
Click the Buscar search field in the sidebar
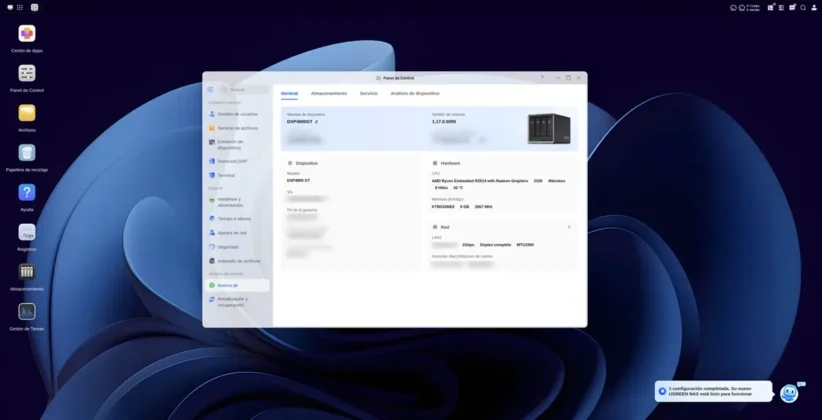click(x=244, y=90)
